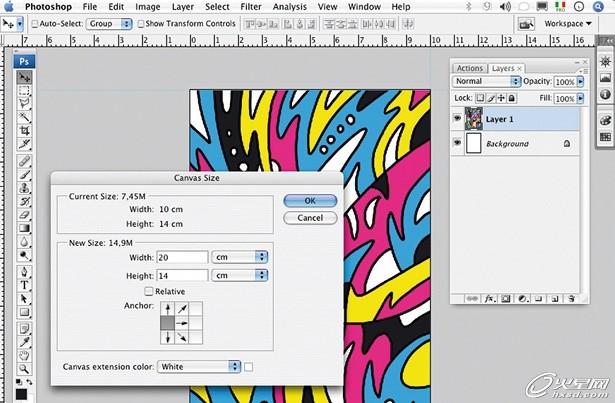The height and width of the screenshot is (403, 615).
Task: Hide the Background layer eye icon
Action: point(457,143)
